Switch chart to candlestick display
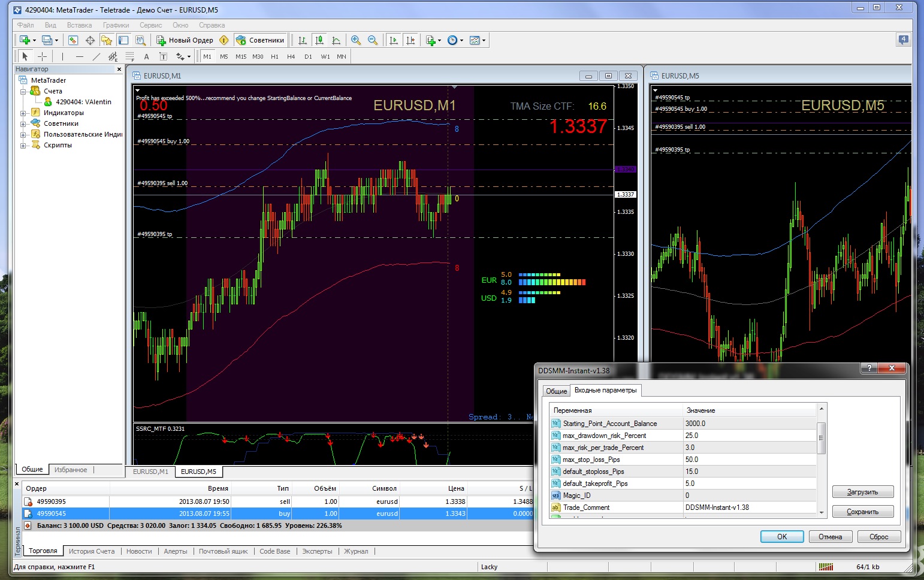The height and width of the screenshot is (580, 924). pos(319,40)
